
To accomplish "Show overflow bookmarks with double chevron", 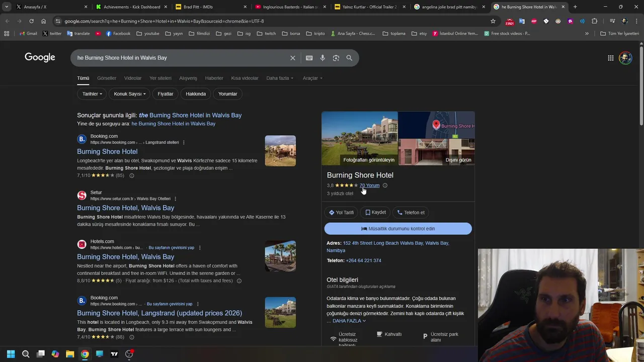I will click(x=587, y=34).
